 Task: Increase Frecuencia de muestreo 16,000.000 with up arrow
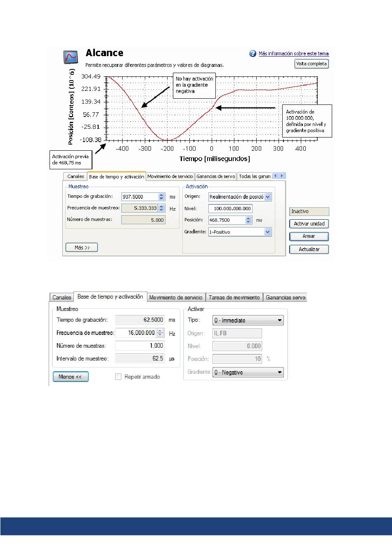161,330
